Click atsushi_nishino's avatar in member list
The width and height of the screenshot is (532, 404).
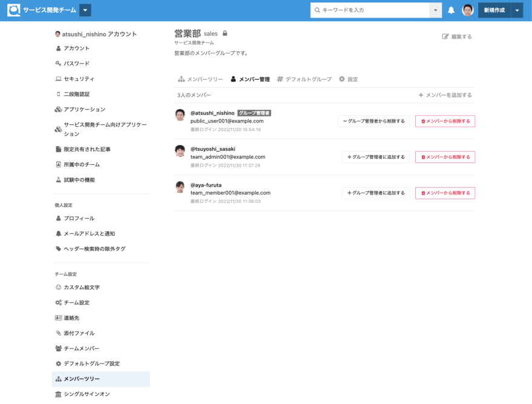click(x=180, y=115)
